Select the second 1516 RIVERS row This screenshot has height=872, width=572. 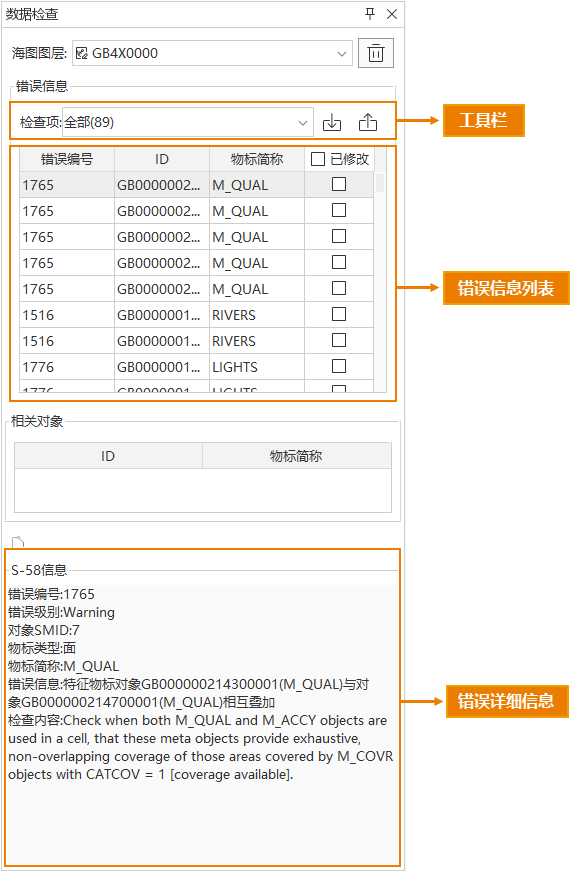[x=196, y=341]
